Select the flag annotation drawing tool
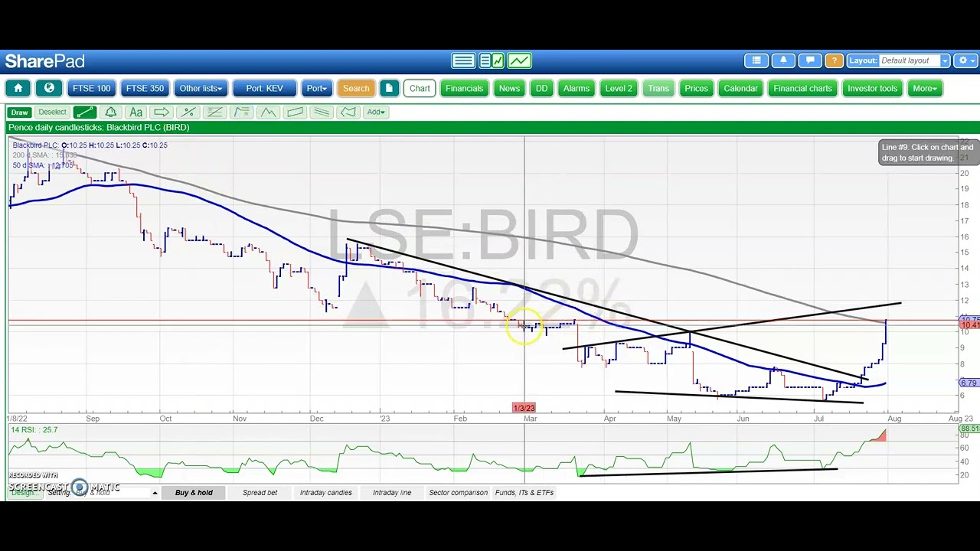This screenshot has width=980, height=551. [x=241, y=112]
